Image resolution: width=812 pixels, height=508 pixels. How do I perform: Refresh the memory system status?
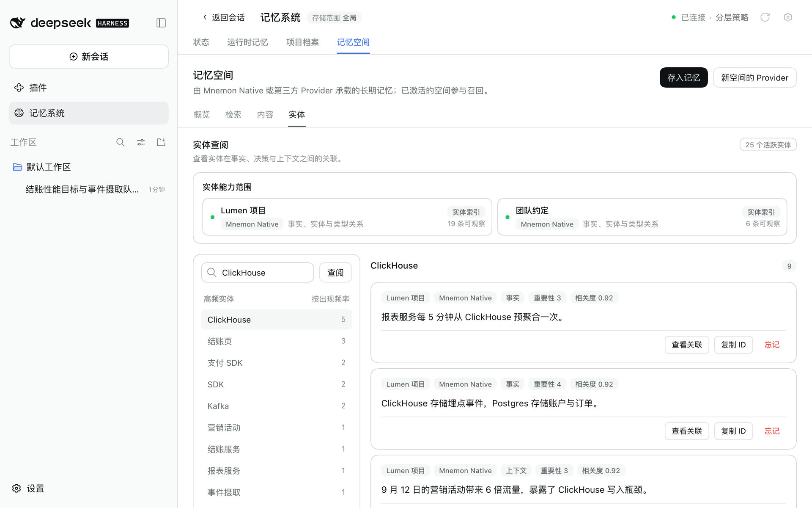coord(765,17)
